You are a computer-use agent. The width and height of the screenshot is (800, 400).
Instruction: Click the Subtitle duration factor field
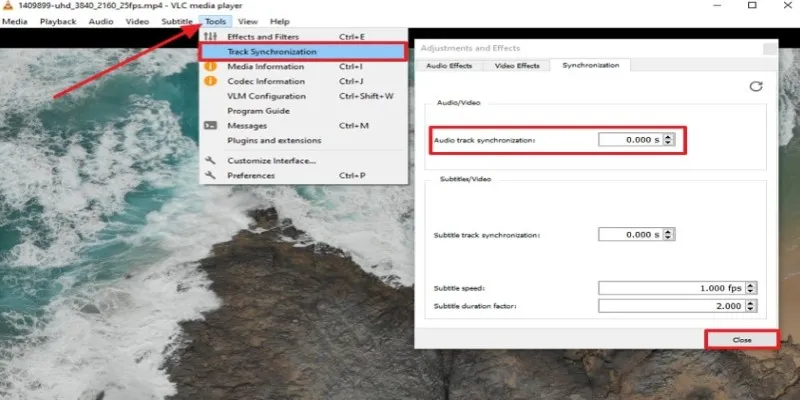pyautogui.click(x=671, y=306)
